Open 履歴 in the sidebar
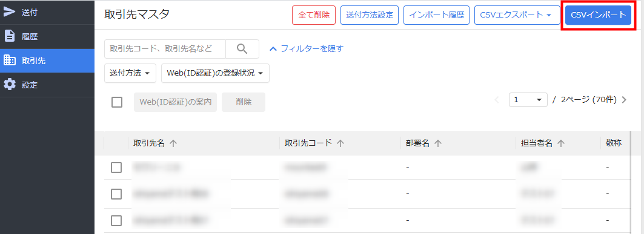Screen dimensions: 644x234 pos(47,36)
